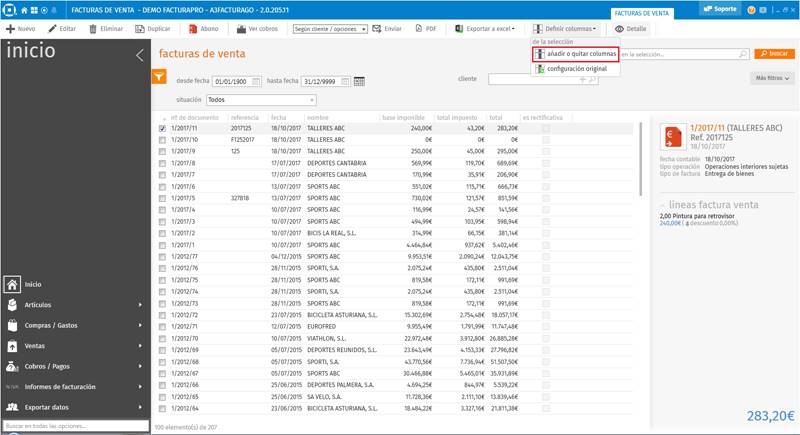The height and width of the screenshot is (435, 800).
Task: Click the Compras / Gastos sidebar icon
Action: [x=12, y=325]
